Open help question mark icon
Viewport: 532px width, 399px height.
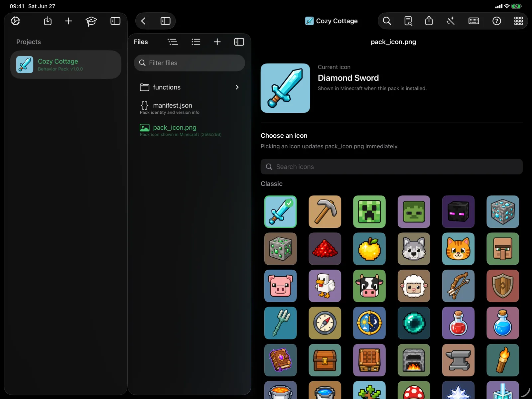click(x=497, y=21)
